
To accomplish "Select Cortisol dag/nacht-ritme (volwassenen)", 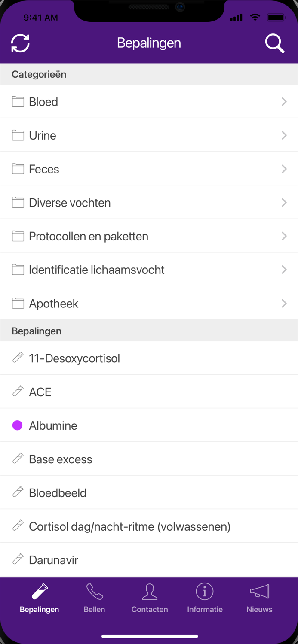I will click(x=149, y=526).
